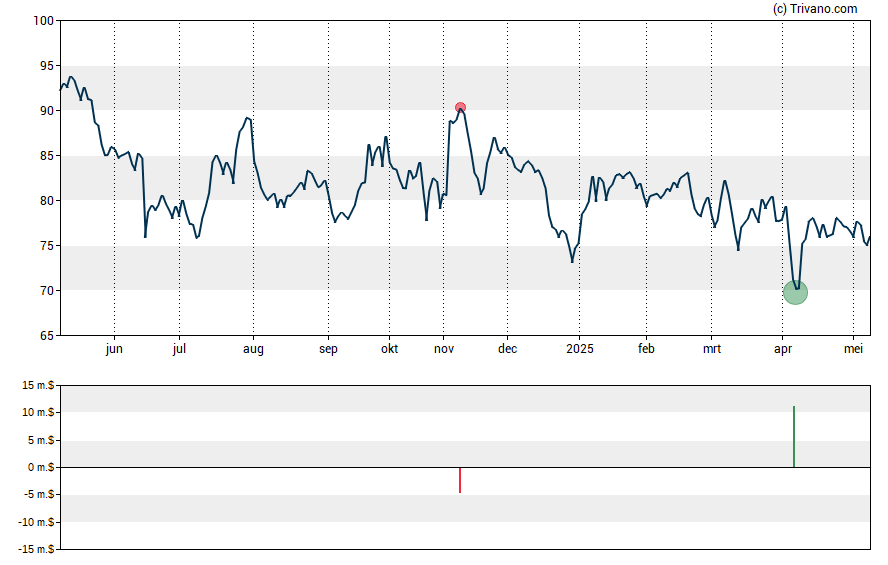Screen dimensions: 888x565
Task: Click the '-15 m.$' axis label
Action: 36,549
